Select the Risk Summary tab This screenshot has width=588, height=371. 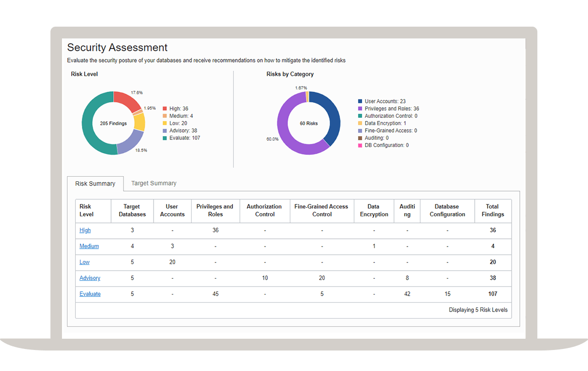[x=95, y=184]
